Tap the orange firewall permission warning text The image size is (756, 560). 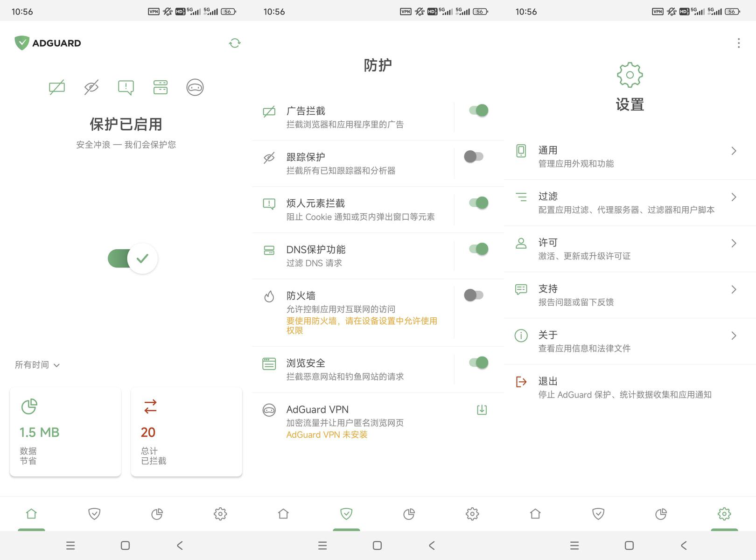pyautogui.click(x=362, y=326)
